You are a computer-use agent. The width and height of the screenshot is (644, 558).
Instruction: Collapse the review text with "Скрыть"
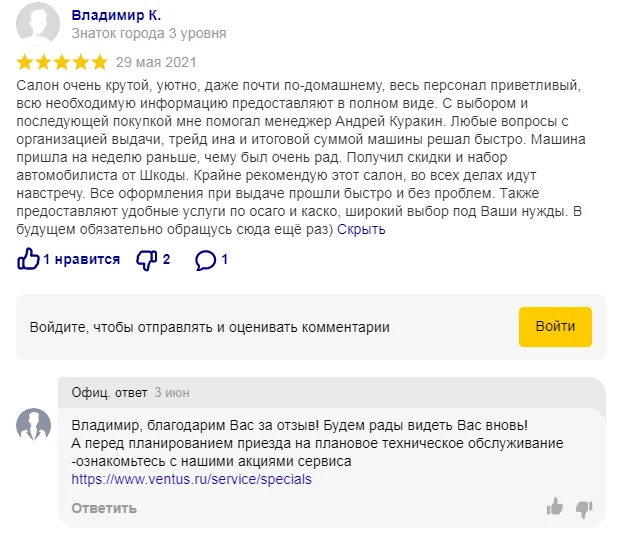click(361, 229)
